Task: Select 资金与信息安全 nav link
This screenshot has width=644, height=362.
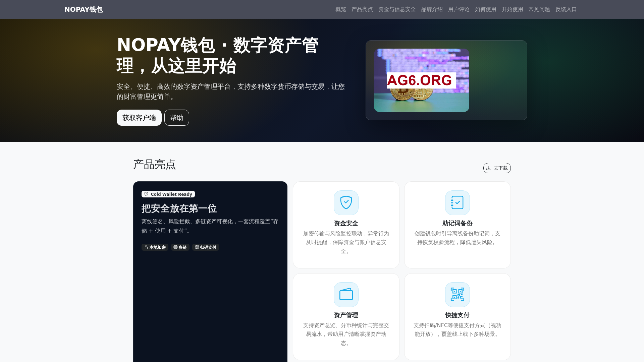Action: (397, 9)
